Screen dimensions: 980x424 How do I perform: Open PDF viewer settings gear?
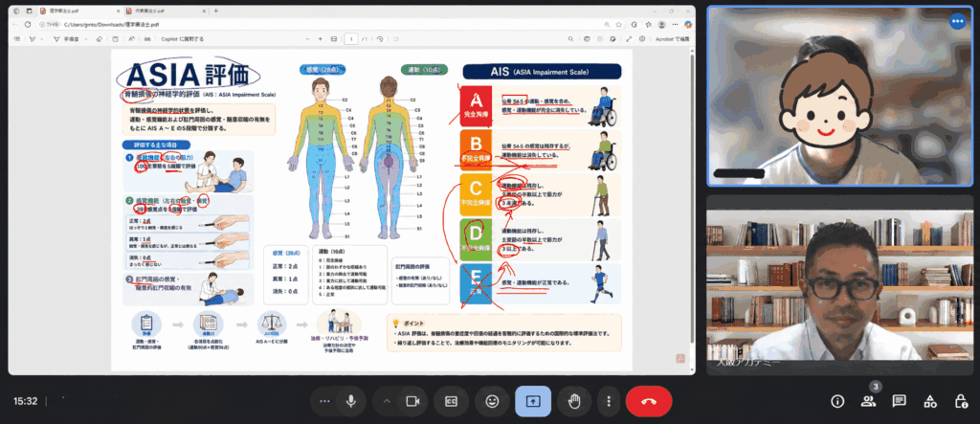tap(642, 39)
